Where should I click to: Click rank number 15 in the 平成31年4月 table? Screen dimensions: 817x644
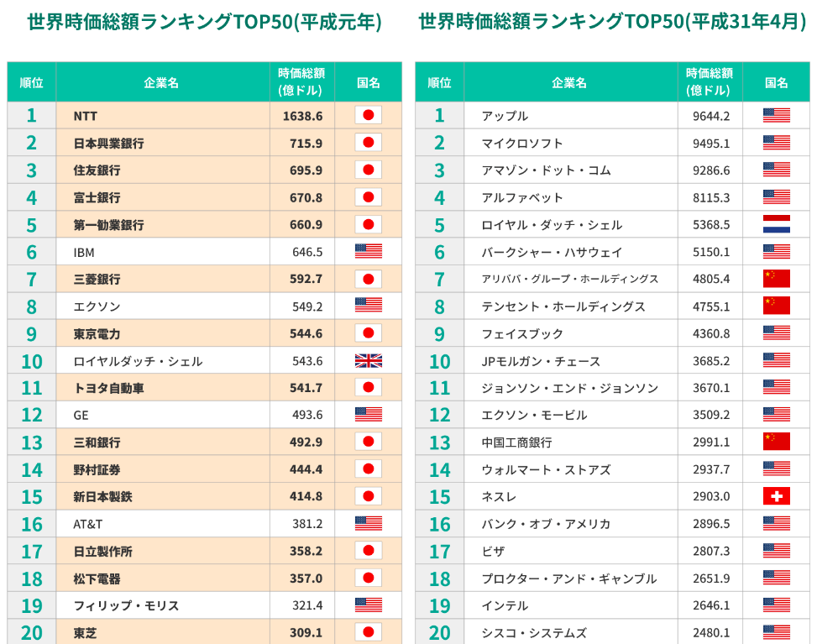click(439, 496)
